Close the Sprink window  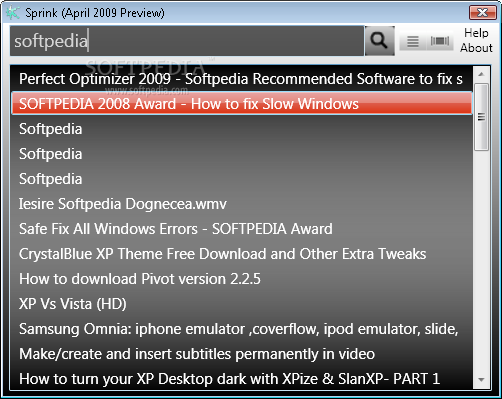[482, 13]
